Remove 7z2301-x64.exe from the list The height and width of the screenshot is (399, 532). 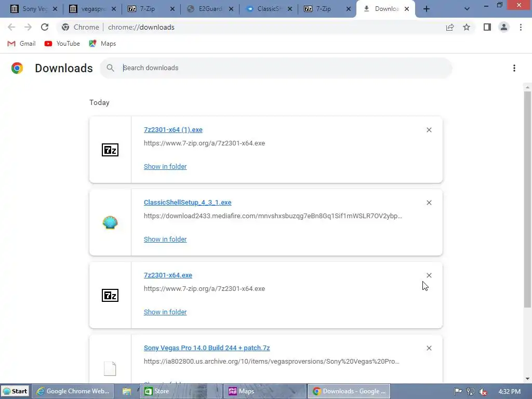click(x=429, y=275)
